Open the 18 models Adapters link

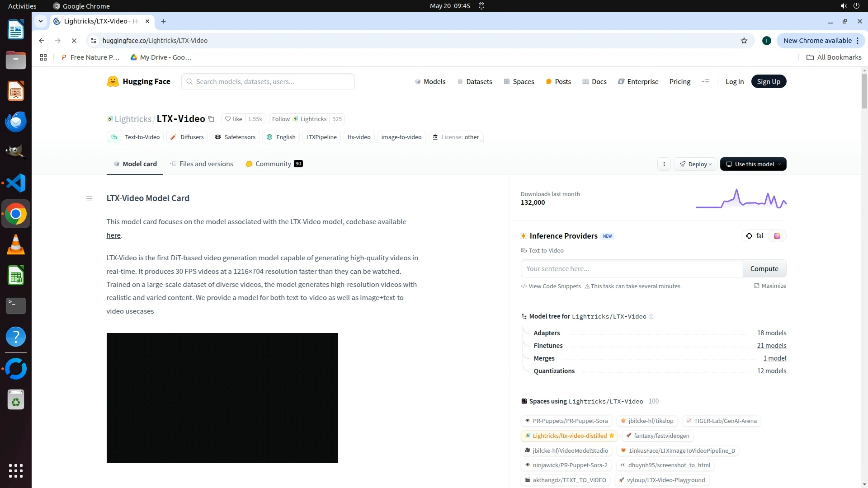(771, 333)
